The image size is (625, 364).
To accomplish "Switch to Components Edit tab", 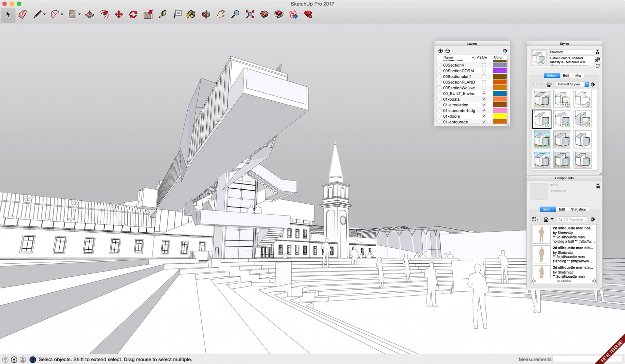I will pos(562,209).
